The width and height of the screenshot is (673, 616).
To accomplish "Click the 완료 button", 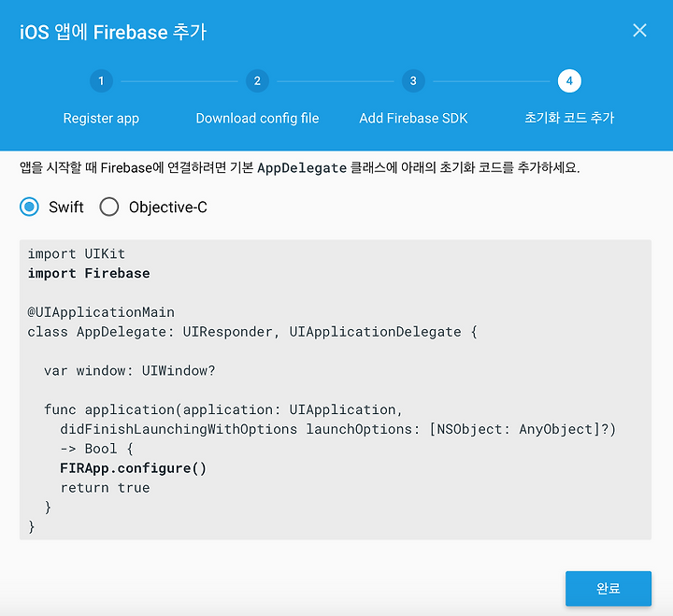I will point(609,588).
